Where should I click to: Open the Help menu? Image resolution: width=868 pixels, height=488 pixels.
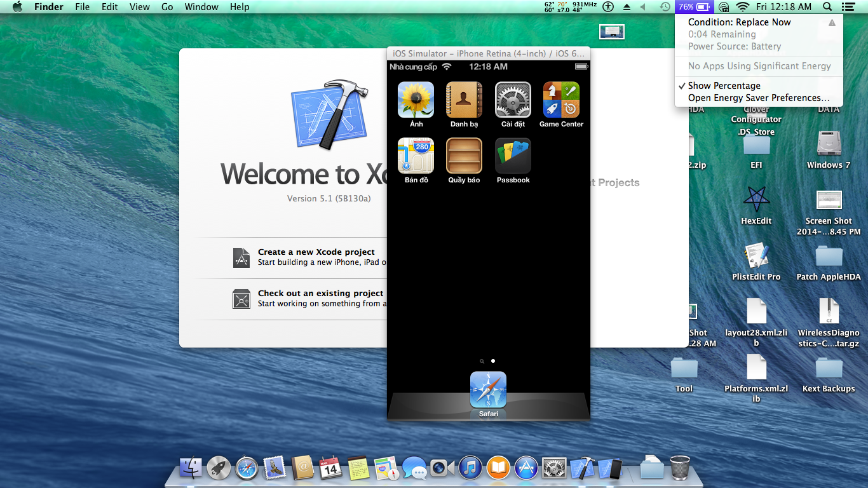tap(240, 7)
